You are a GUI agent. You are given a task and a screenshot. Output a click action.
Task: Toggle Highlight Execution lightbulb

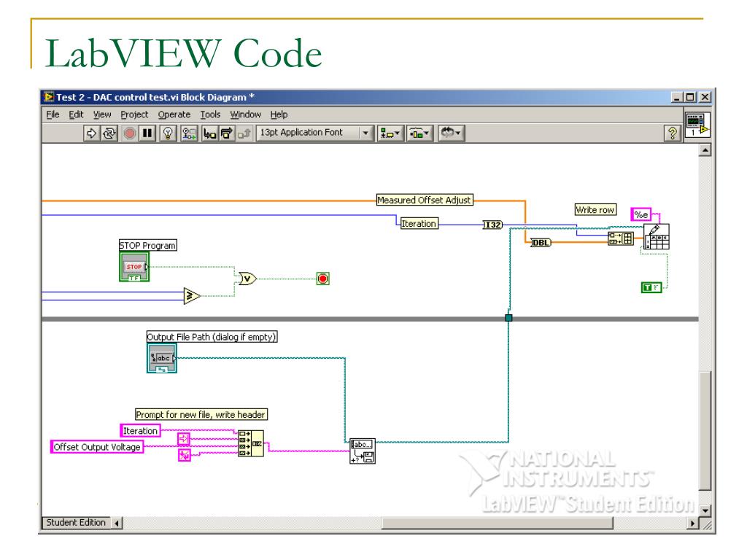(168, 133)
